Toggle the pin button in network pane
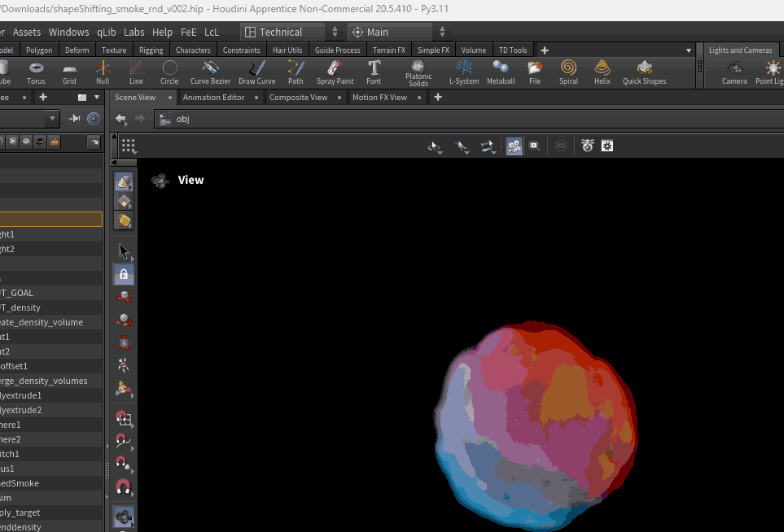 point(75,119)
